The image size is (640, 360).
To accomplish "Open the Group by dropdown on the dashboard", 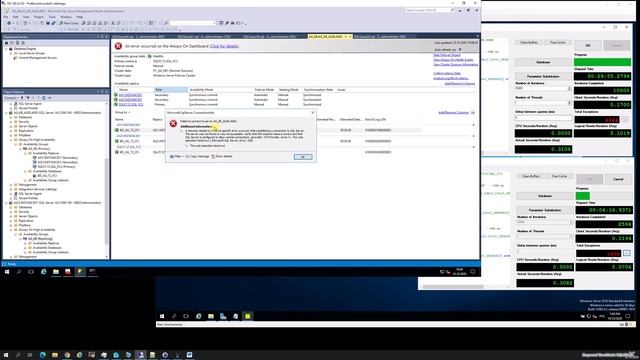I will pyautogui.click(x=122, y=112).
